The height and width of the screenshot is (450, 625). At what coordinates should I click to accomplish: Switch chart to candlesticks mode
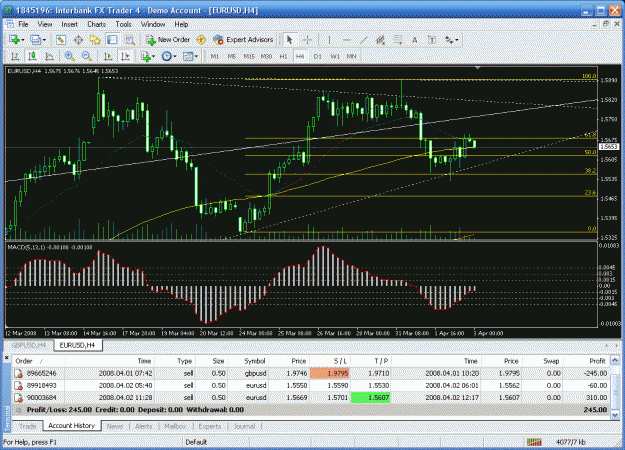tap(32, 57)
